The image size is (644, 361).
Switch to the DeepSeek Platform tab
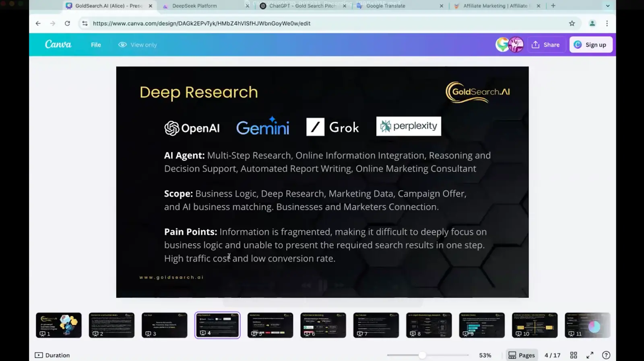coord(194,6)
